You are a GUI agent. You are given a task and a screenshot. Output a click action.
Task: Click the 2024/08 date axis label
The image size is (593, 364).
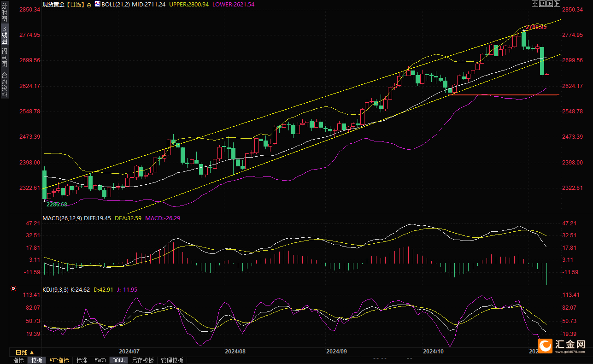coord(235,351)
